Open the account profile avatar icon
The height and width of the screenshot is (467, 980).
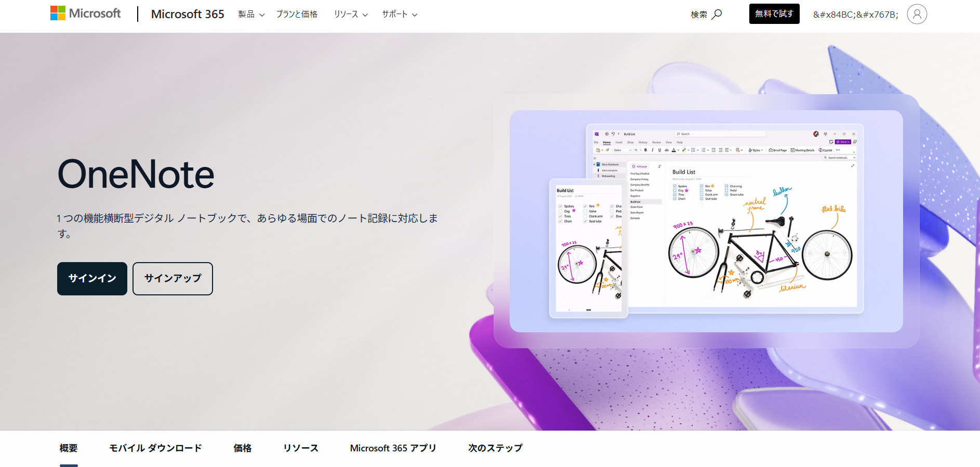[x=917, y=14]
